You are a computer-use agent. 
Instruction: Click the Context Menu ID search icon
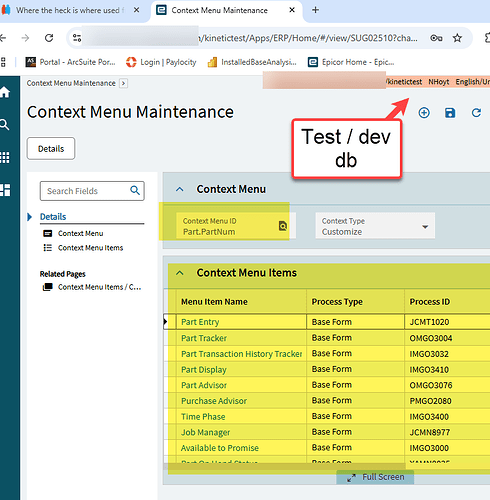click(x=283, y=226)
